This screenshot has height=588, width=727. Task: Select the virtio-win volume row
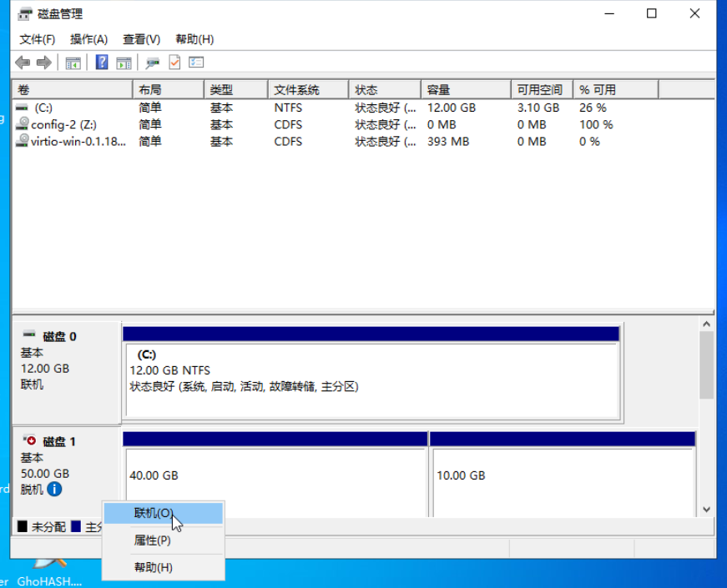[x=77, y=141]
